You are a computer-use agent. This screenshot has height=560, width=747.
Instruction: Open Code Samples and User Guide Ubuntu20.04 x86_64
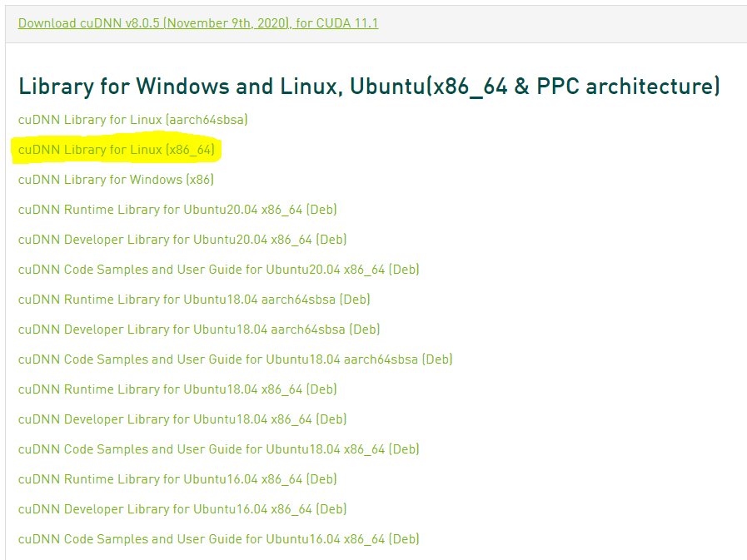pos(219,270)
